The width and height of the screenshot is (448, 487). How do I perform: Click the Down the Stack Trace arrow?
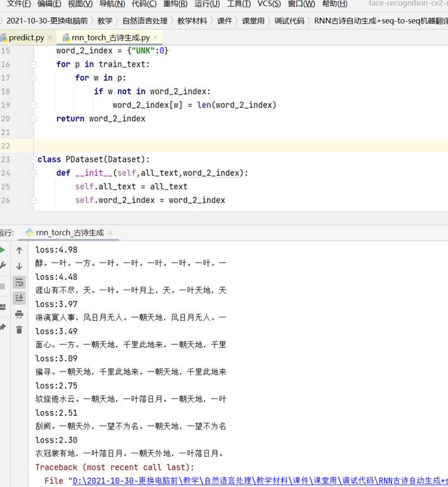19,266
